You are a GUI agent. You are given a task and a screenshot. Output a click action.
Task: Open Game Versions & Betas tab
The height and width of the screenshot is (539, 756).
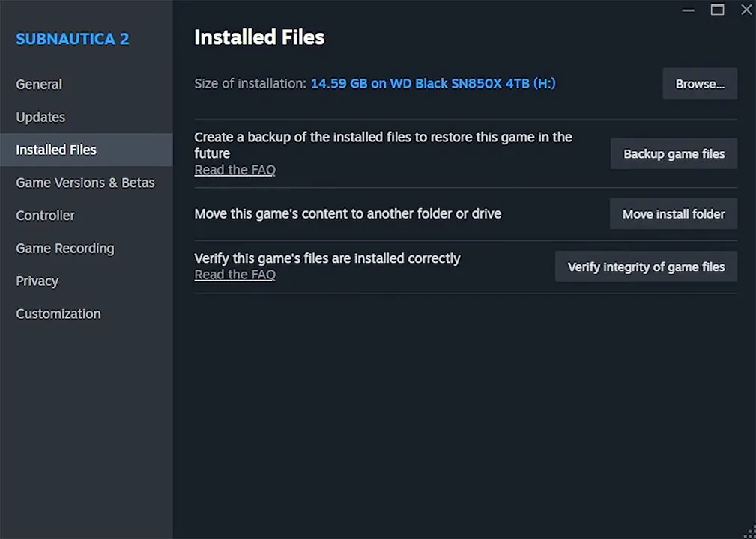85,183
